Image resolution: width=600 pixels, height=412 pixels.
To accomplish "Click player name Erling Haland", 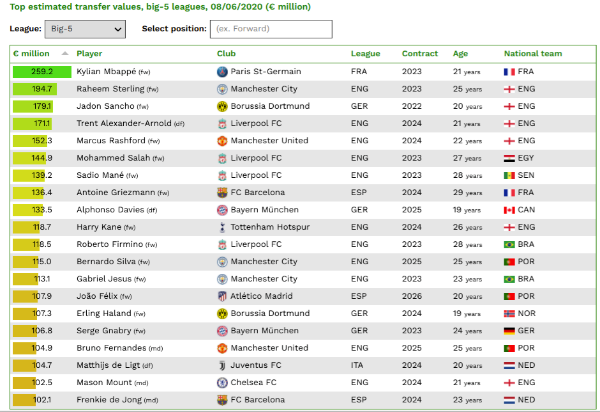I will pyautogui.click(x=104, y=313).
